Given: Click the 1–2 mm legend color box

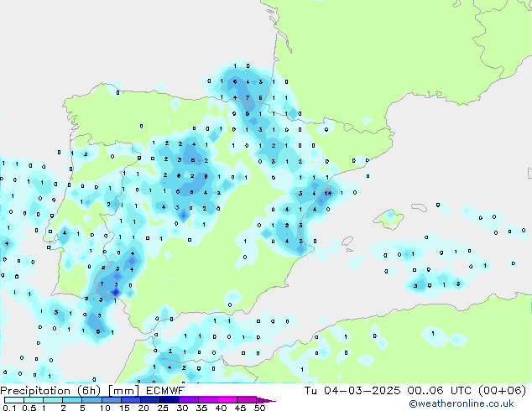Looking at the screenshot, I should [53, 400].
